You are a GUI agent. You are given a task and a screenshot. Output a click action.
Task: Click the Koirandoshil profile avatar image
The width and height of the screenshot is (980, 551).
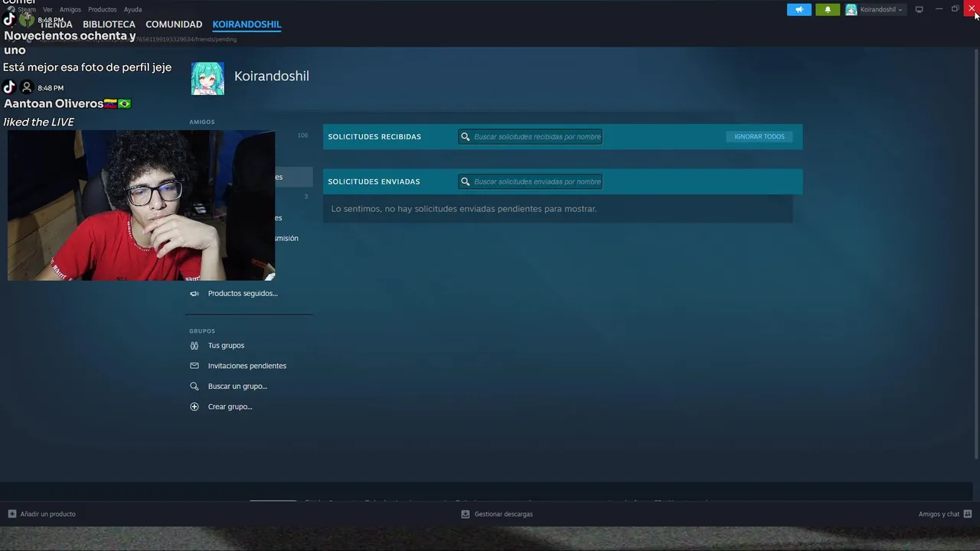pyautogui.click(x=207, y=78)
